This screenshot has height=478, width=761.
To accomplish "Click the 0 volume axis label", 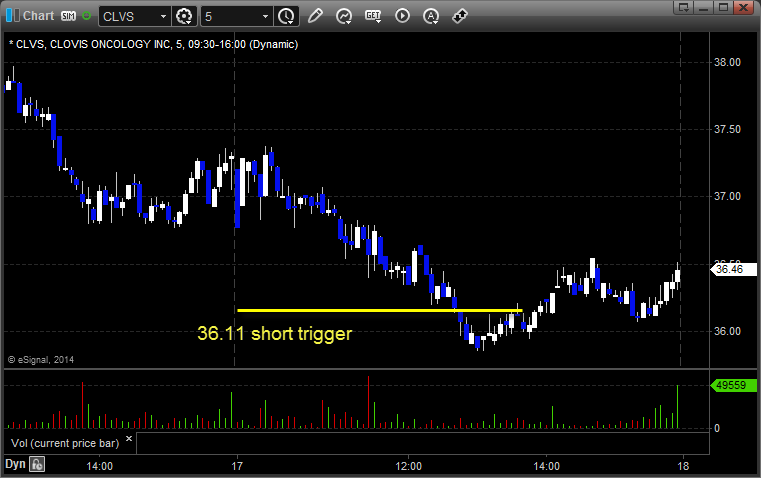I will pyautogui.click(x=717, y=429).
